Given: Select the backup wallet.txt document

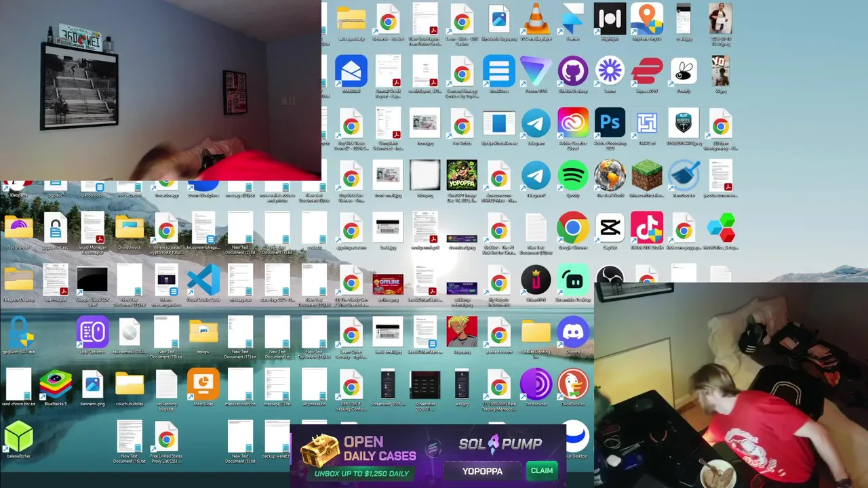Looking at the screenshot, I should 277,437.
